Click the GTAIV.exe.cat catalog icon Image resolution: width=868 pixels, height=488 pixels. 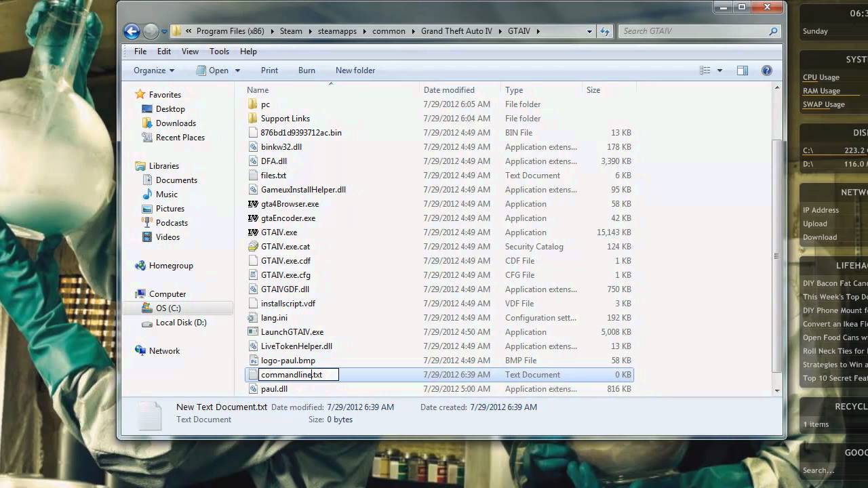[253, 247]
